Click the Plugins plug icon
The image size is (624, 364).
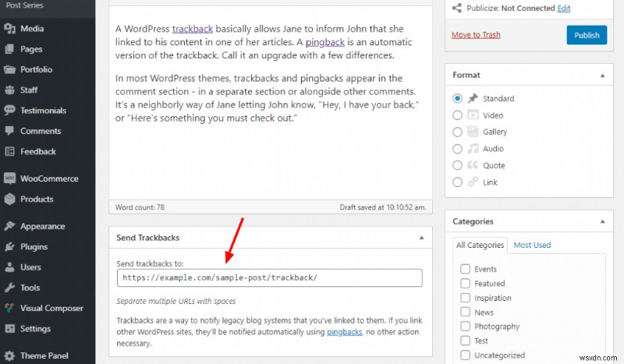[9, 246]
